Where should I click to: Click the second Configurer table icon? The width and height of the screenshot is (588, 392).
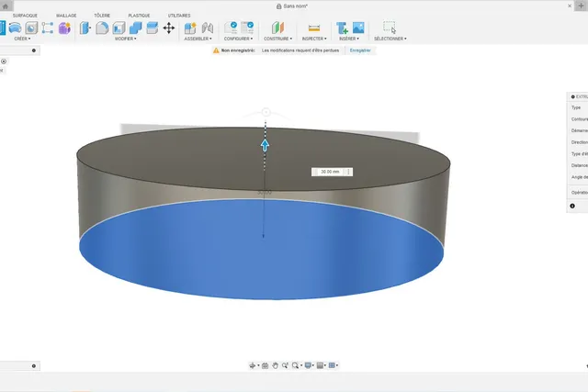(247, 28)
